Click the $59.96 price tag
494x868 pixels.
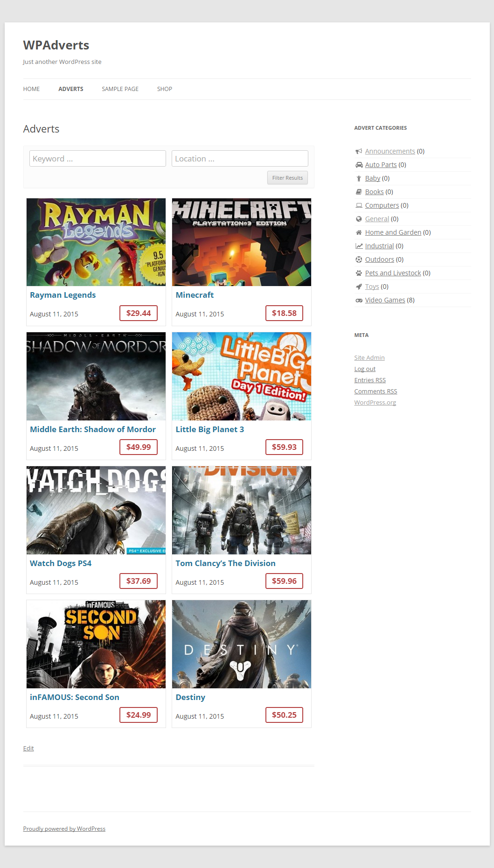click(284, 581)
